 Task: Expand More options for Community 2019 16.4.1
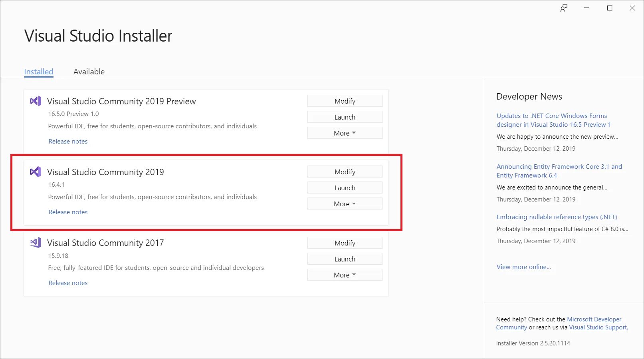(x=345, y=204)
